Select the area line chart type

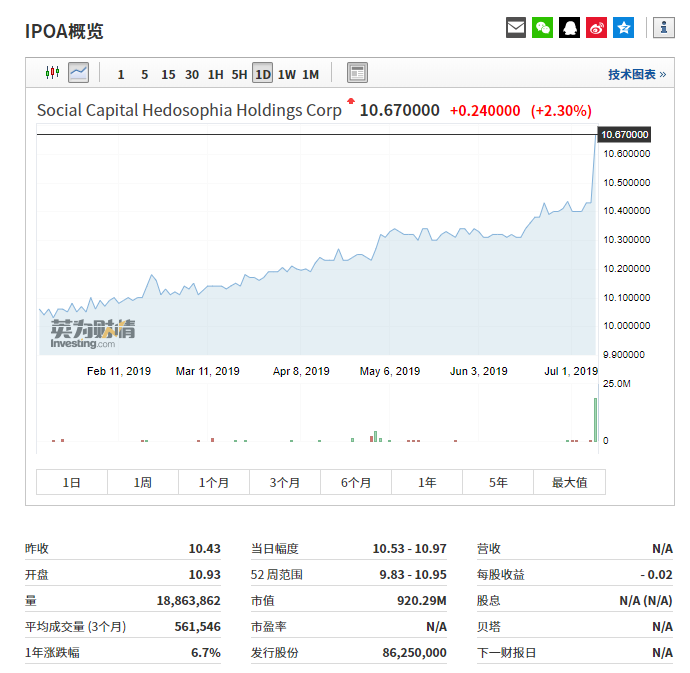point(78,72)
